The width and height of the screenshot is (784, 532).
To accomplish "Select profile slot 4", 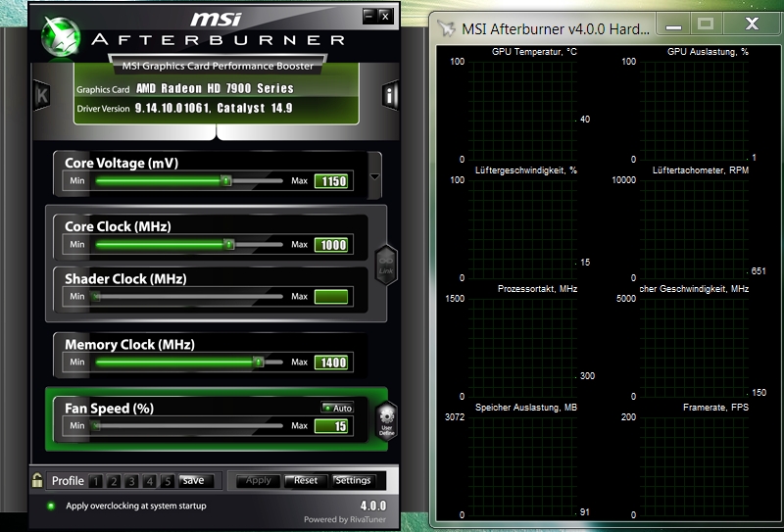I will click(150, 481).
